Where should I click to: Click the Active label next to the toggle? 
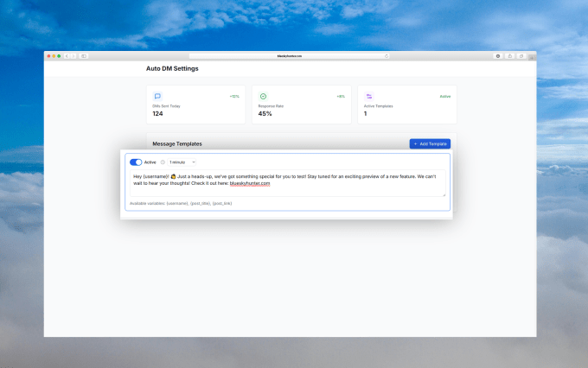tap(150, 162)
